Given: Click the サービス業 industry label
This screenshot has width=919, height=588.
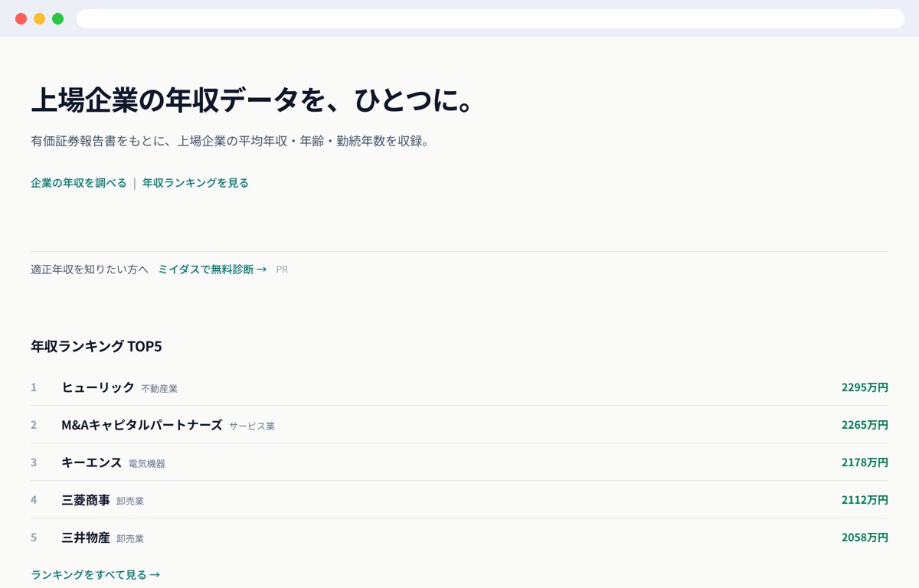Looking at the screenshot, I should pyautogui.click(x=252, y=426).
